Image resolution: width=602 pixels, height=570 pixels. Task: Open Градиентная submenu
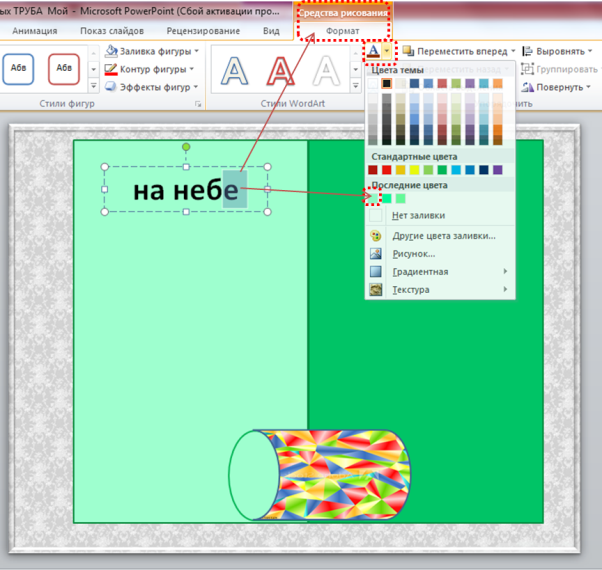(x=440, y=272)
